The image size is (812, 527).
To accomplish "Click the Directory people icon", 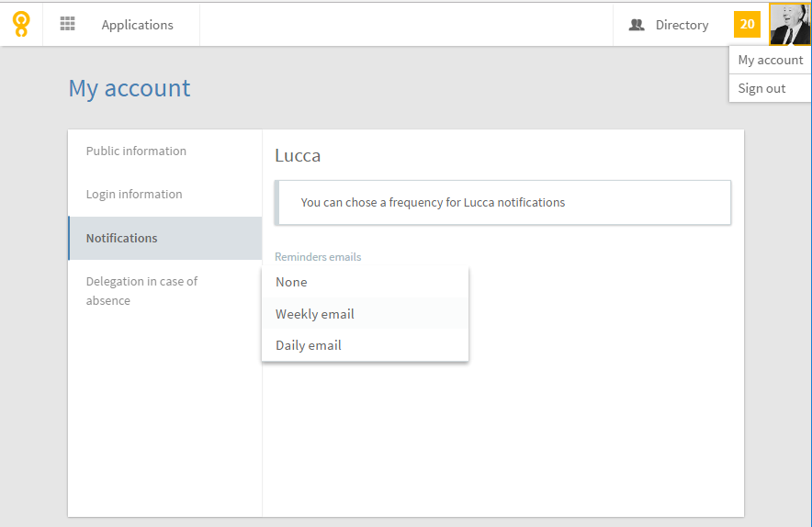I will (x=637, y=25).
